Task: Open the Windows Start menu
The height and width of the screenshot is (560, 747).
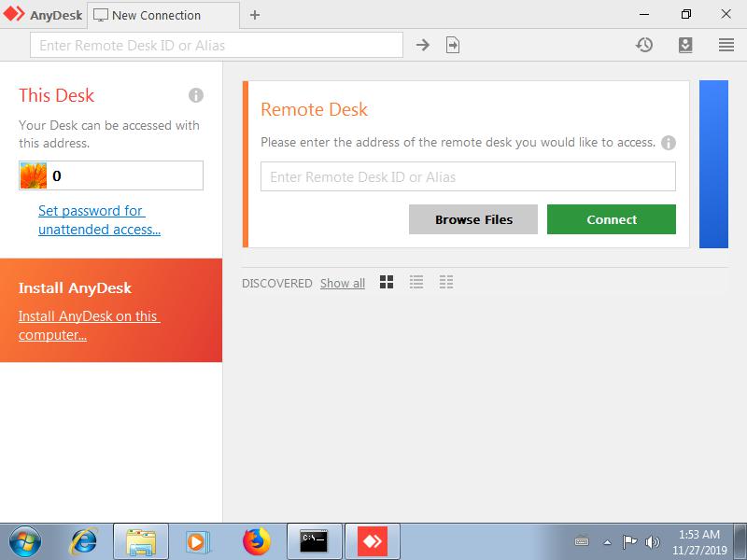Action: (25, 541)
